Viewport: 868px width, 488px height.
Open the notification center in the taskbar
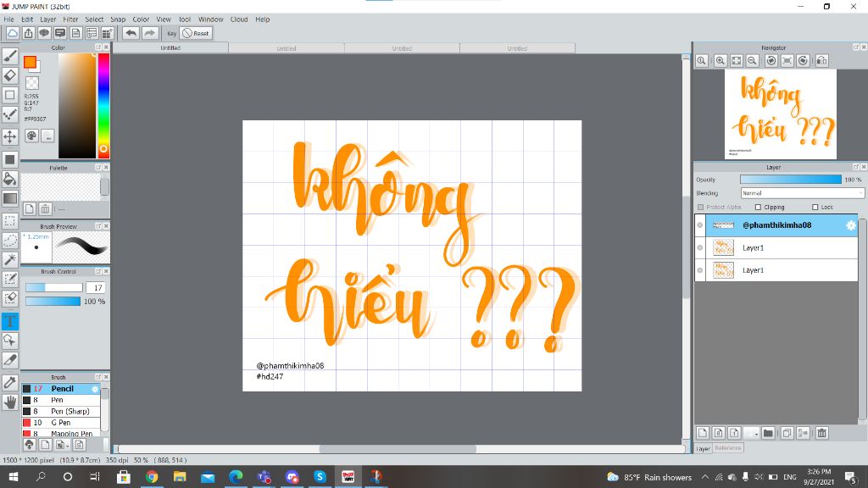point(851,477)
